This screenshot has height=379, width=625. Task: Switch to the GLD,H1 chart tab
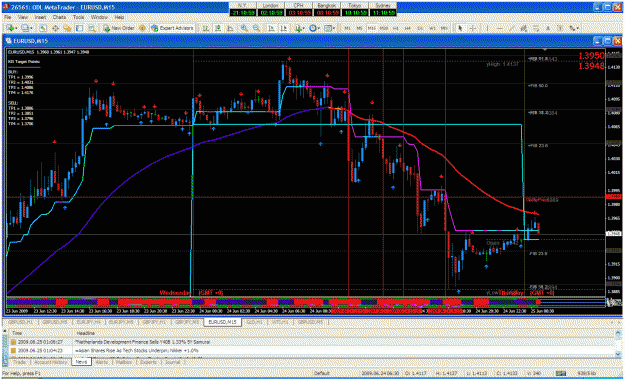[254, 322]
